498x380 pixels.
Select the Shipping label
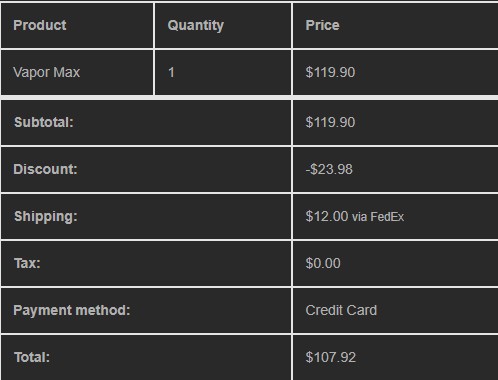pyautogui.click(x=46, y=217)
